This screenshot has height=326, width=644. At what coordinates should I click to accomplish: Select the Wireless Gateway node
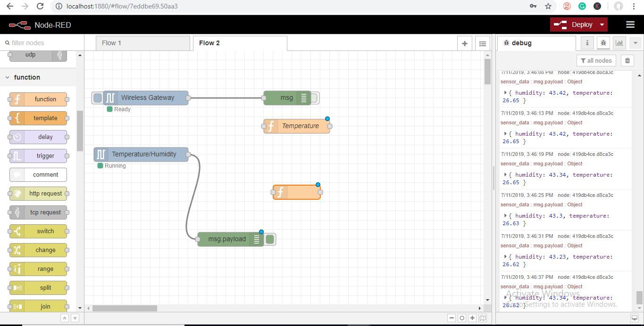pyautogui.click(x=146, y=98)
